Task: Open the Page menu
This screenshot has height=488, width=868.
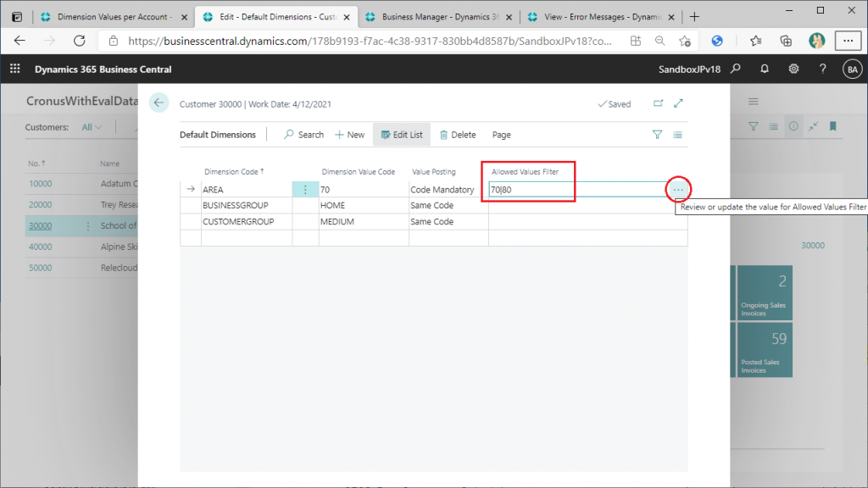Action: point(502,135)
